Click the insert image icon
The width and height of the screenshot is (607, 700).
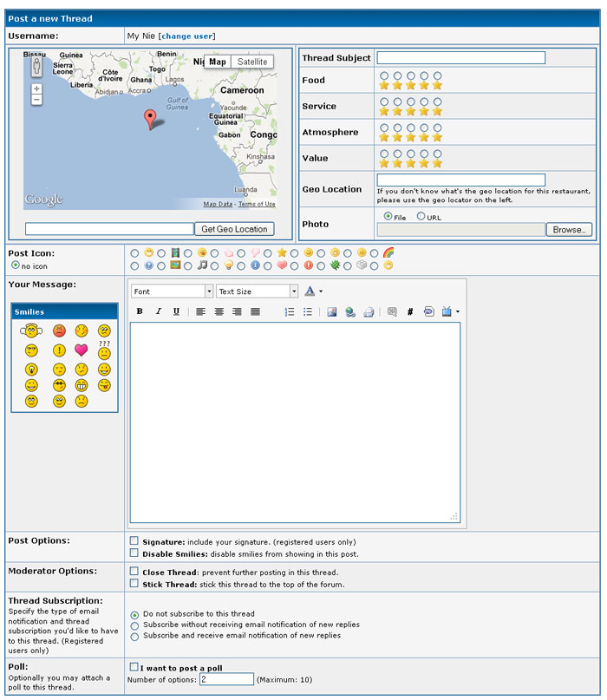click(x=331, y=311)
